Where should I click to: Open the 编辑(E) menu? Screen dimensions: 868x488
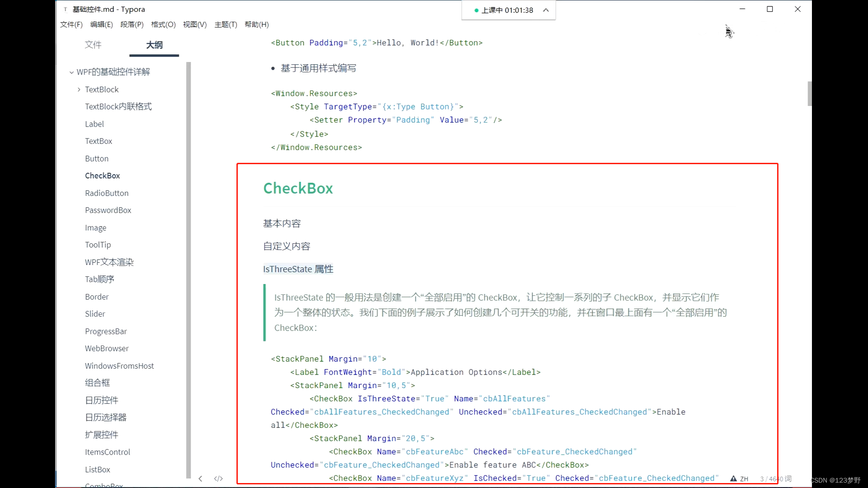coord(102,24)
